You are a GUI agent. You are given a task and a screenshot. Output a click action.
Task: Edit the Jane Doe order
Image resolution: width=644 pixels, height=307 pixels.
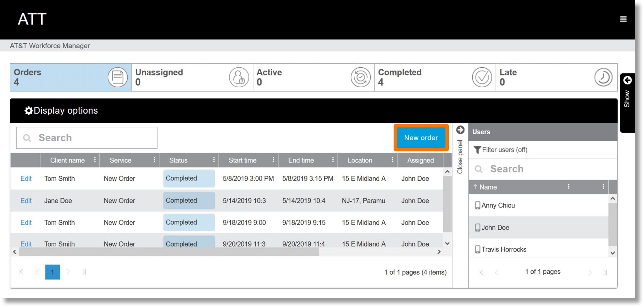coord(26,201)
